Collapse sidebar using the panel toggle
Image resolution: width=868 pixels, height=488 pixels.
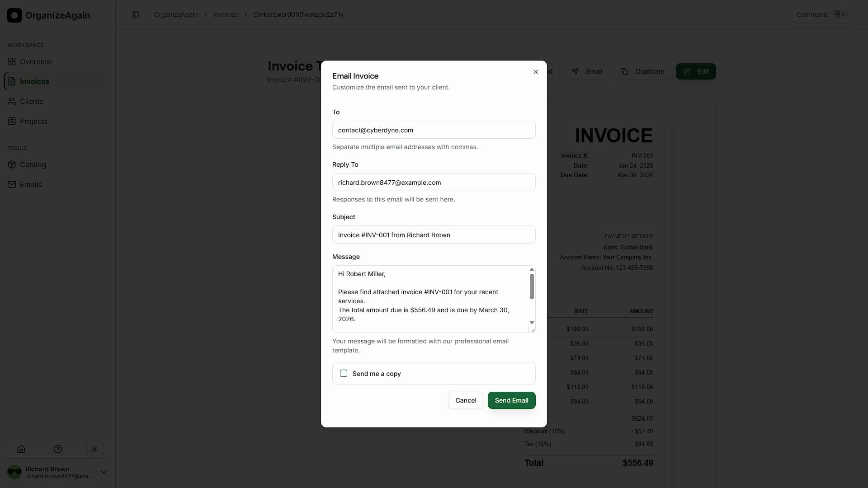(136, 14)
